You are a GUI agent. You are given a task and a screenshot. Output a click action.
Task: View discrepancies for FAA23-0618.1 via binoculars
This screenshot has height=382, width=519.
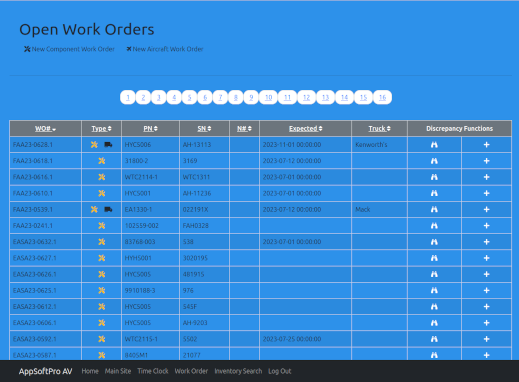pos(434,161)
